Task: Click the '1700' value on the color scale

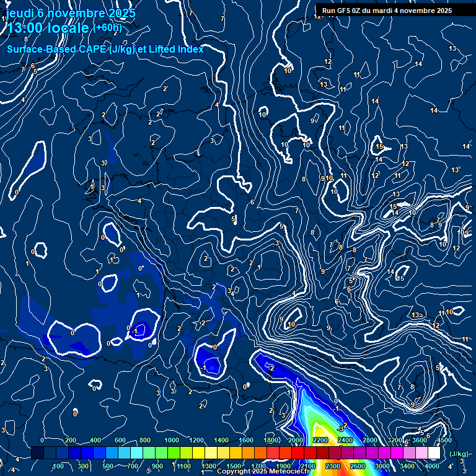Action: 258,466
